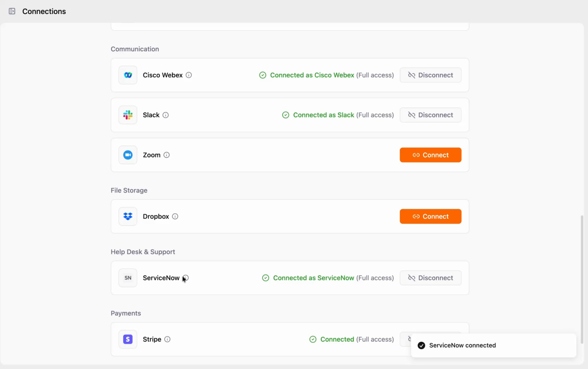Click the Communication section heading
The image size is (588, 369).
[135, 49]
